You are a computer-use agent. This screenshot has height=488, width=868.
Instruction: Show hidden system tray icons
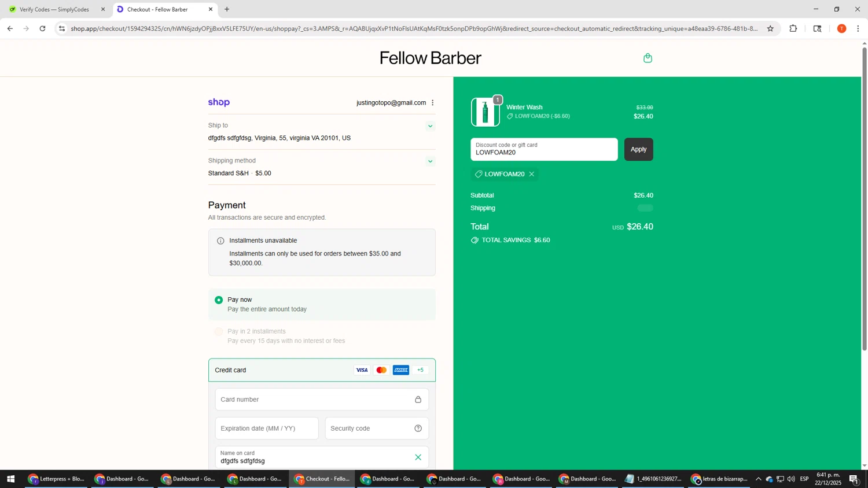[758, 479]
